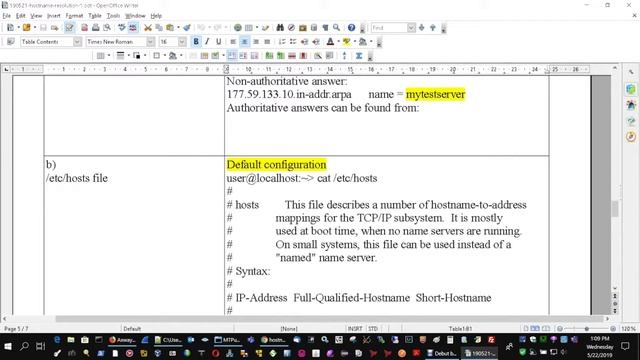Toggle bulleted list
Viewport: 640px width, 360px height.
[x=293, y=42]
